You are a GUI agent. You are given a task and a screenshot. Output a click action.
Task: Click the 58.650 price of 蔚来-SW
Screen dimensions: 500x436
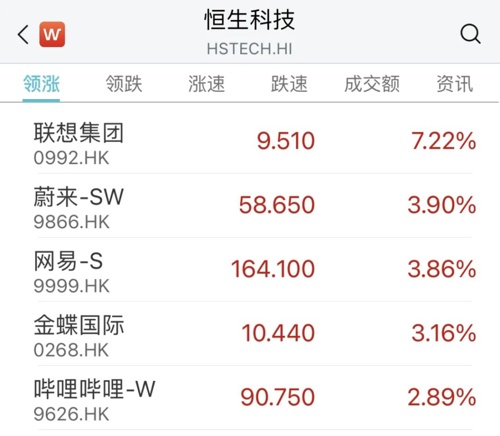pyautogui.click(x=277, y=205)
